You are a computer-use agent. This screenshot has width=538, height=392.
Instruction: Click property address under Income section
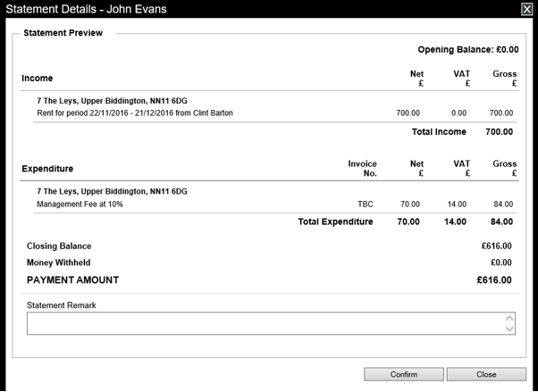pos(113,101)
